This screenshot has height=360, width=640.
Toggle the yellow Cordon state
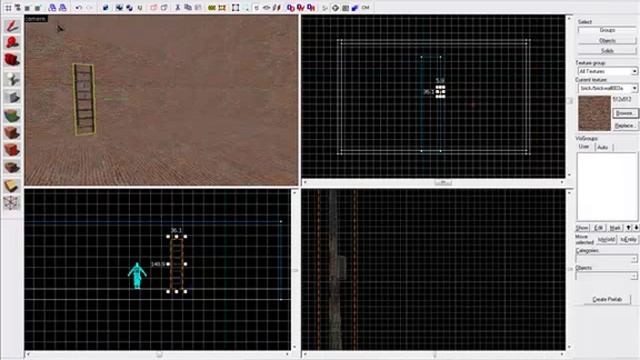[212, 7]
